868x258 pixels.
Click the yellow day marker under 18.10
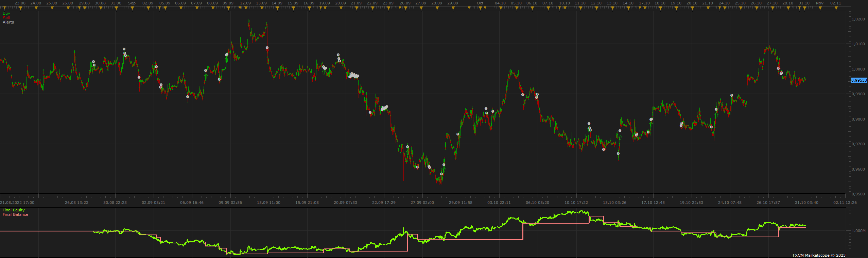click(660, 9)
